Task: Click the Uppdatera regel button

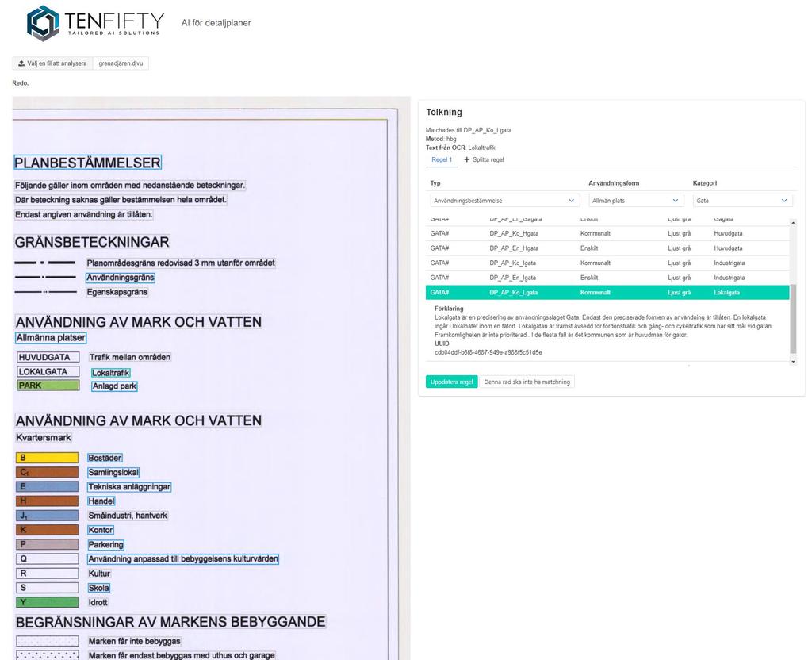Action: click(451, 382)
